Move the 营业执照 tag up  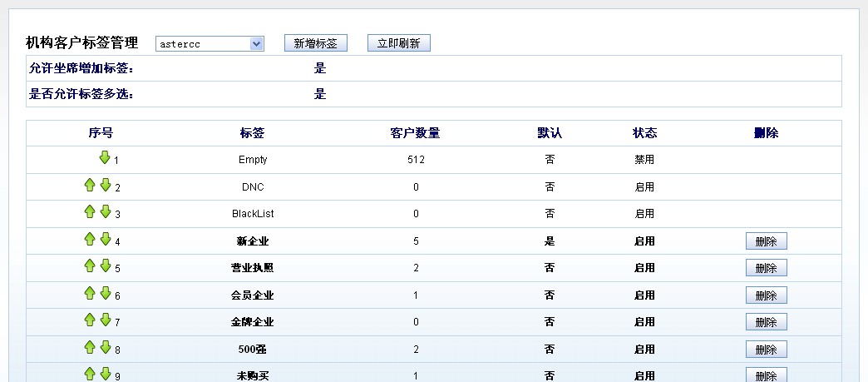click(x=90, y=265)
